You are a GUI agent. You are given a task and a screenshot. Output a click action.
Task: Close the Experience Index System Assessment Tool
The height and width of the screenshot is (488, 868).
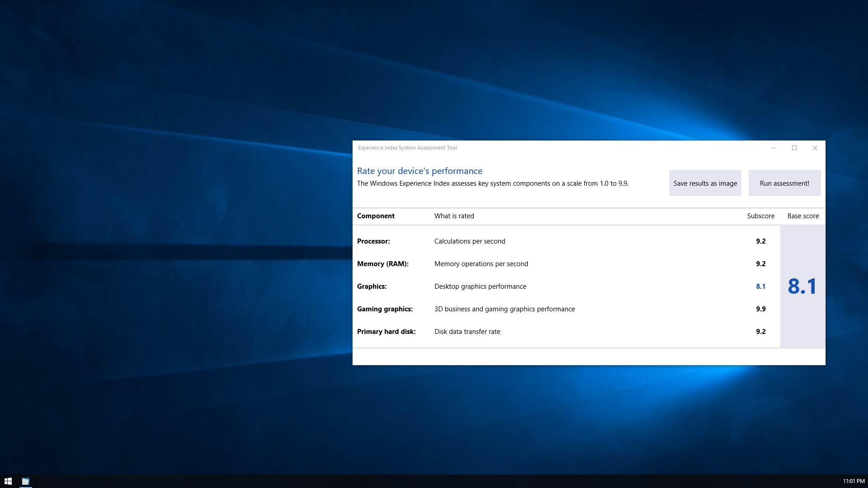[x=815, y=148]
